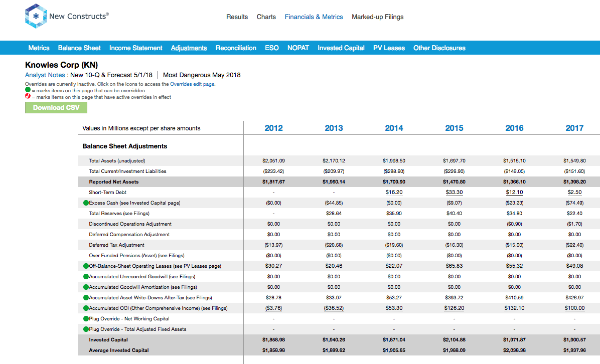Click green legend dot for overridable items
The image size is (600, 364).
pos(28,90)
